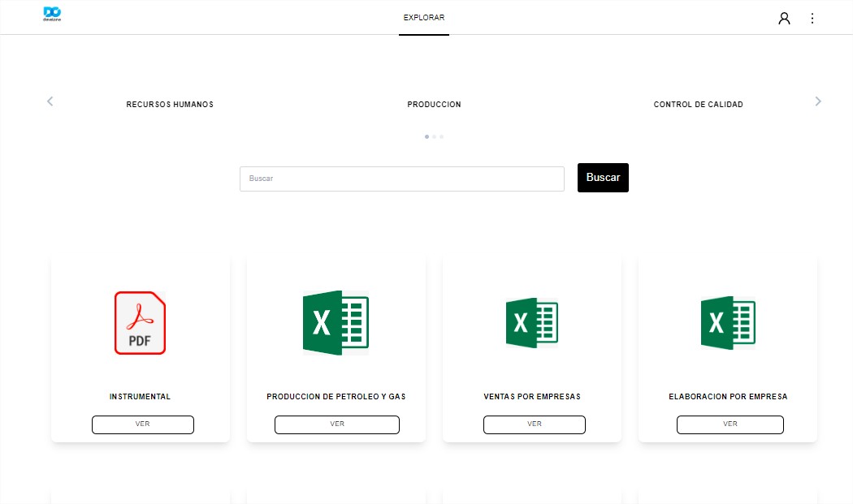Advance carousel with the right chevron
This screenshot has width=853, height=504.
coord(818,101)
